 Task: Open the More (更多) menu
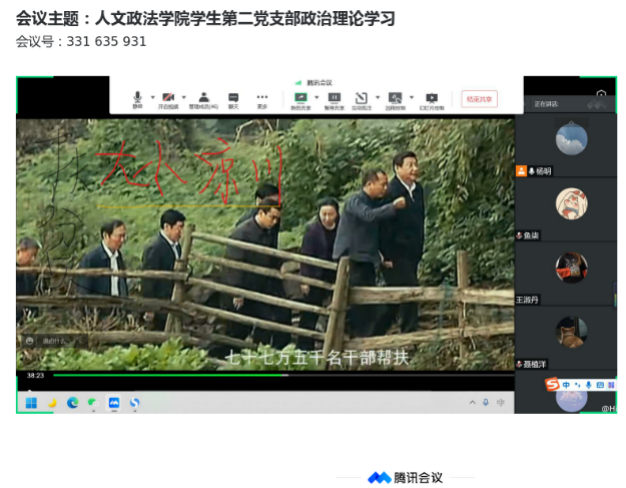tap(262, 100)
